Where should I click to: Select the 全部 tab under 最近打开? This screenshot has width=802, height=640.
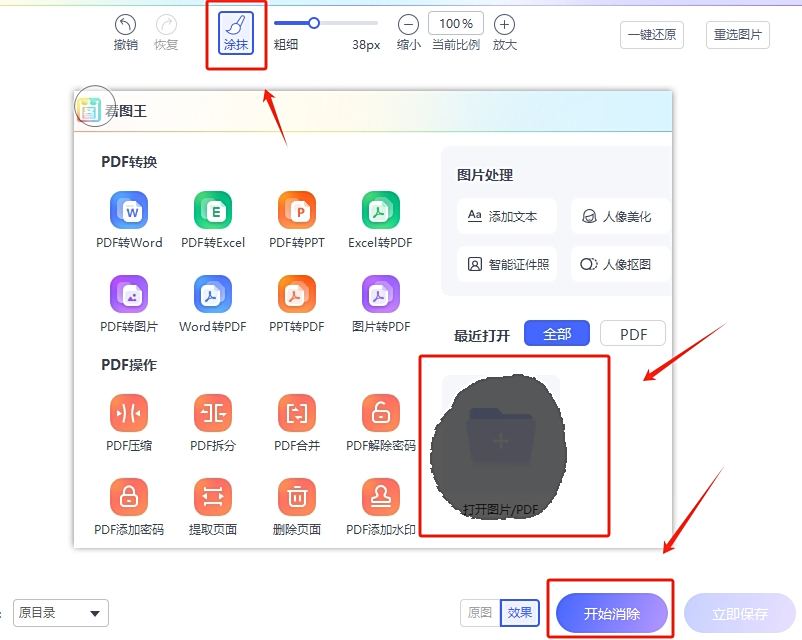(x=557, y=334)
